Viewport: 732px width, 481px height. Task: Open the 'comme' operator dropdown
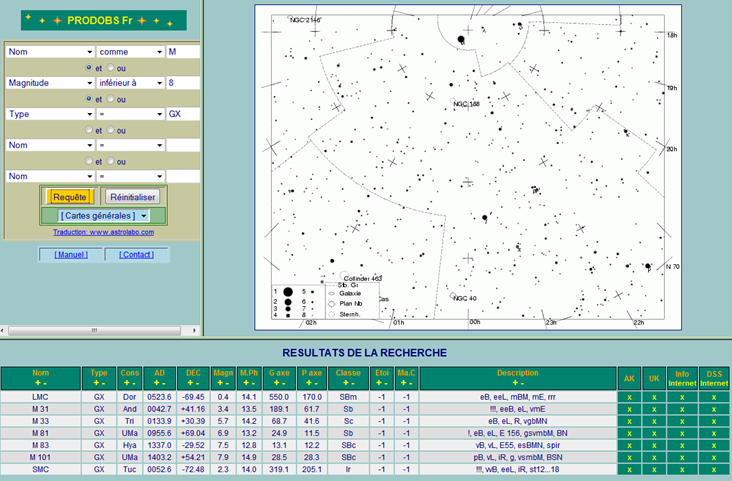(130, 52)
